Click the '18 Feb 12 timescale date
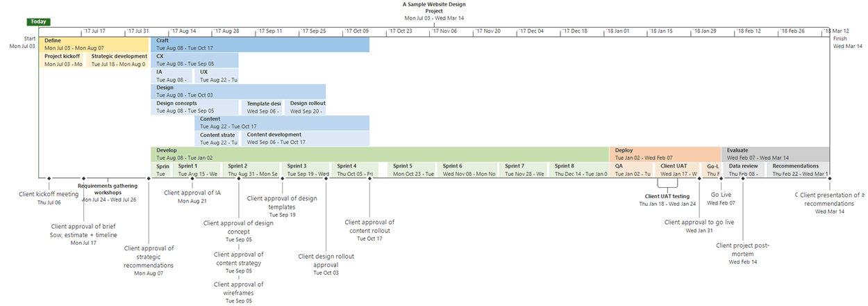This screenshot has height=306, width=868. [749, 31]
